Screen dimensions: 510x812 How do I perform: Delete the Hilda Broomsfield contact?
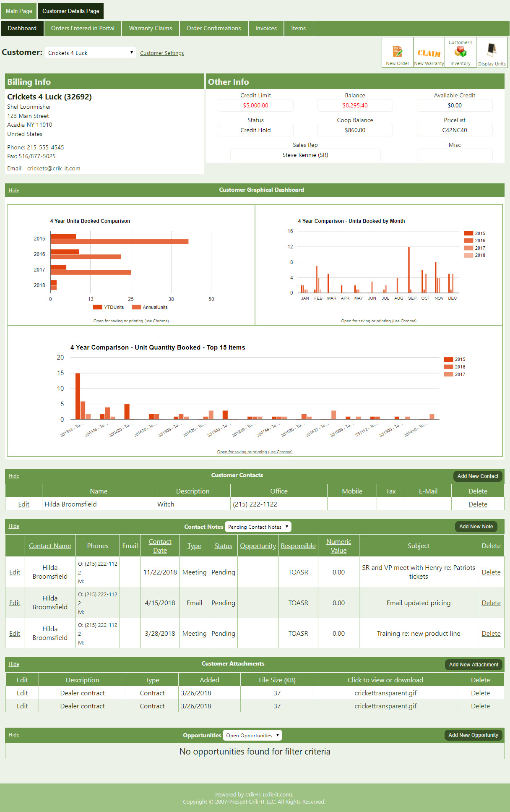[478, 504]
